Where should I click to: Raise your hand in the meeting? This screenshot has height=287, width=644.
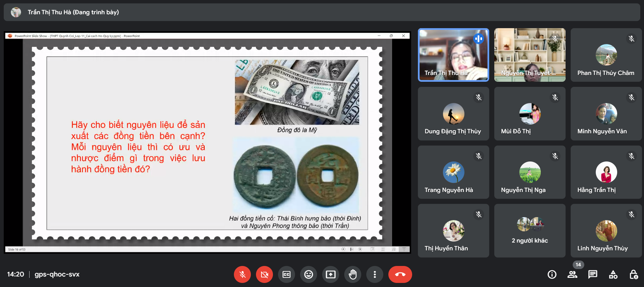[353, 274]
